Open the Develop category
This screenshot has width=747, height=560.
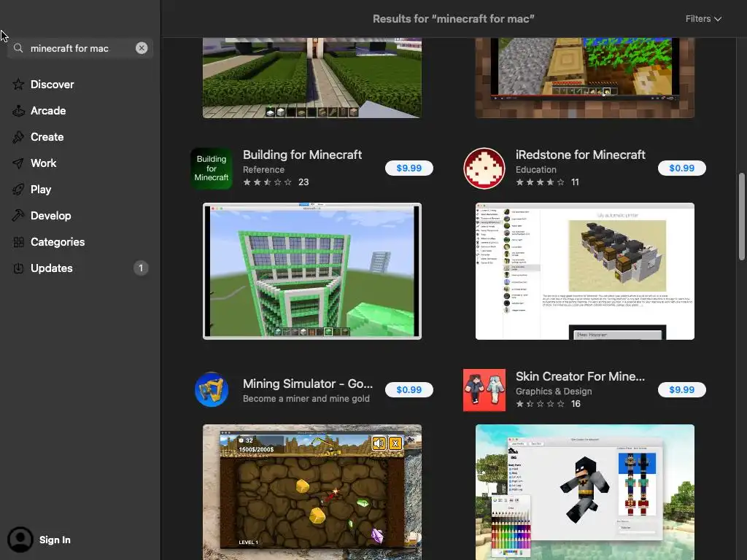(51, 216)
